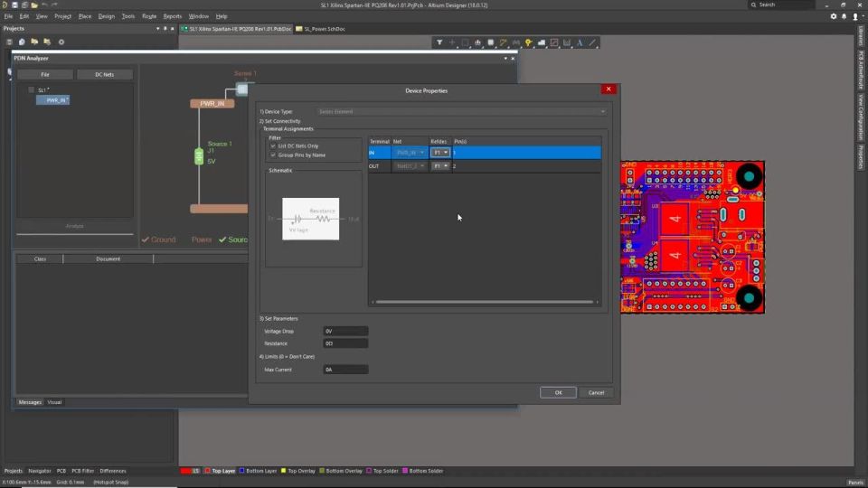Viewport: 868px width, 488px height.
Task: Choose the differential pair routing icon
Action: tap(516, 42)
